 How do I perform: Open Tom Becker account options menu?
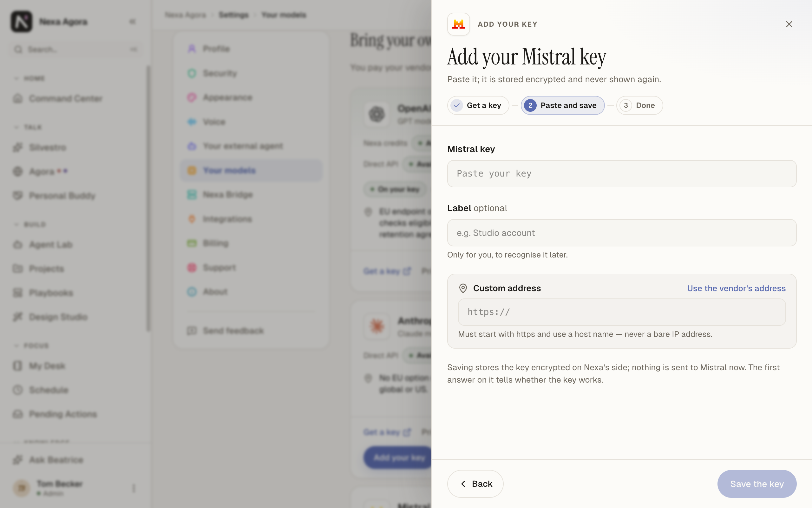[134, 488]
